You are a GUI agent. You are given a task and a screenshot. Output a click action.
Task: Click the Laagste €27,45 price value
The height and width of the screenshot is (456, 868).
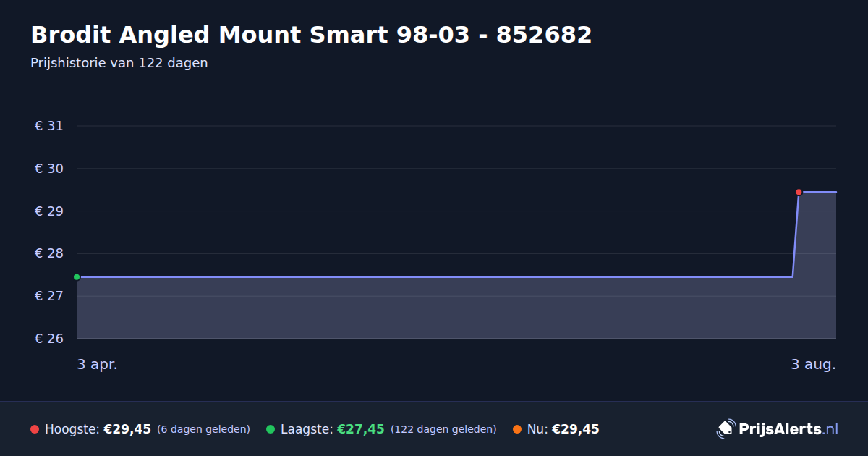(x=361, y=429)
